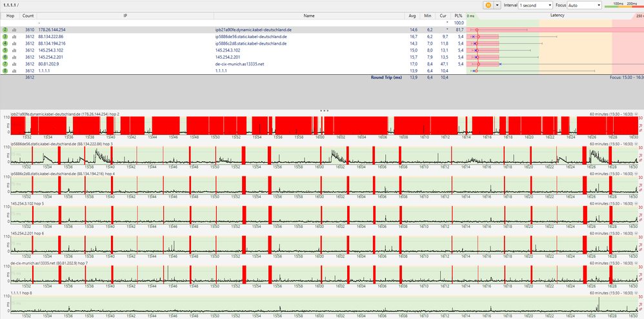Click the Count column header
The image size is (644, 319).
pos(28,15)
